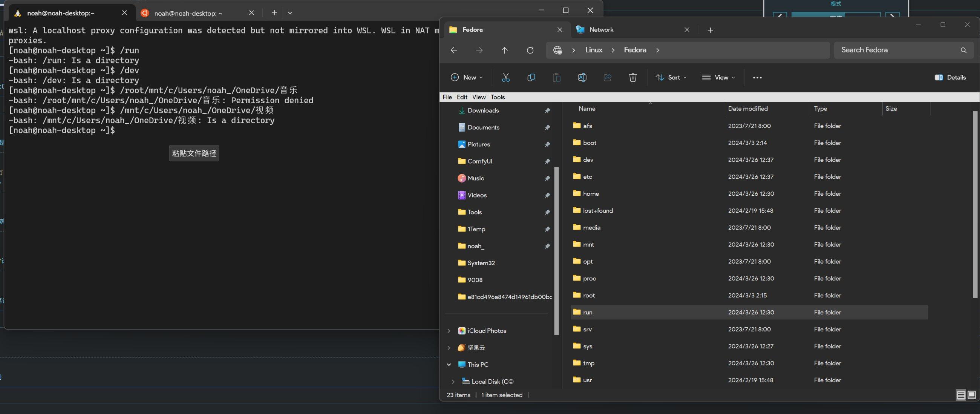
Task: Open the Pictures folder in sidebar
Action: point(479,144)
